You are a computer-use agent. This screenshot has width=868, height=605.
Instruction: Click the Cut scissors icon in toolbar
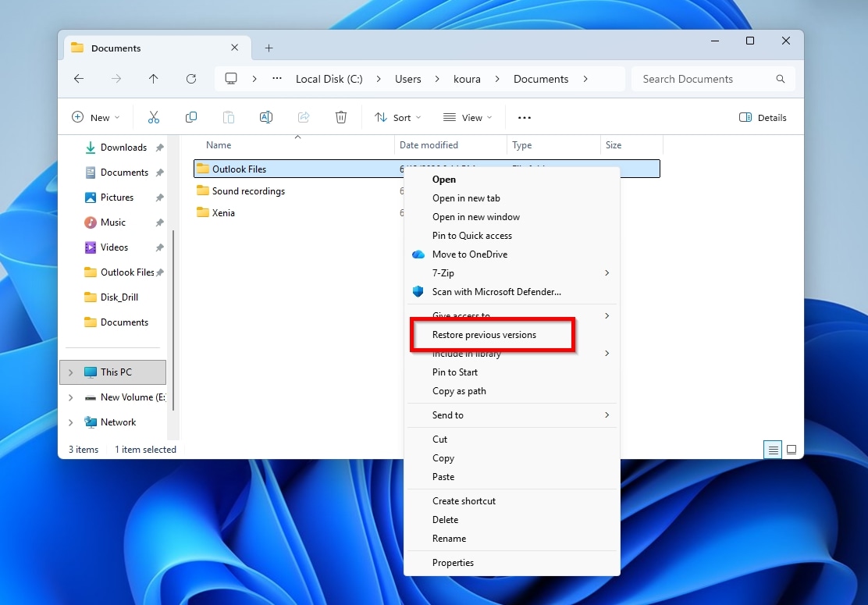153,117
